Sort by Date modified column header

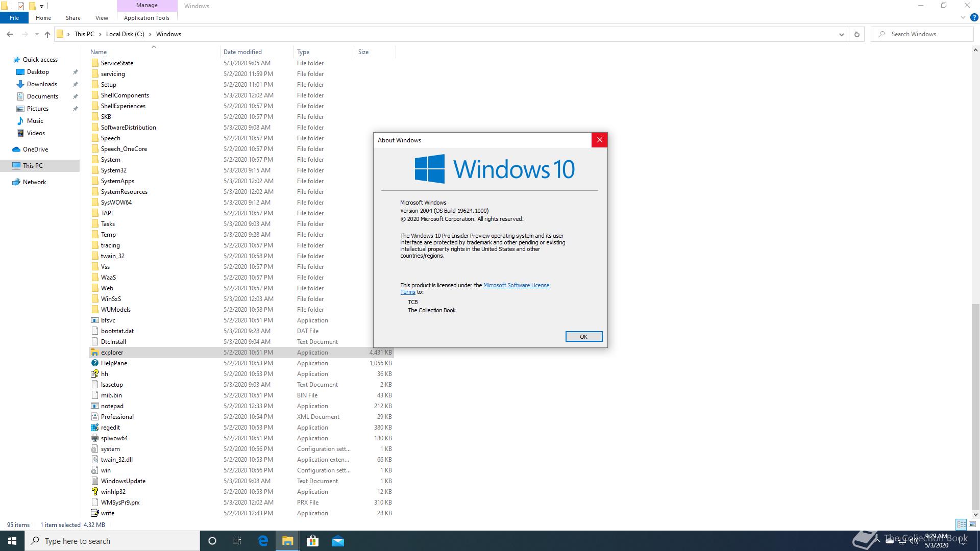[257, 52]
